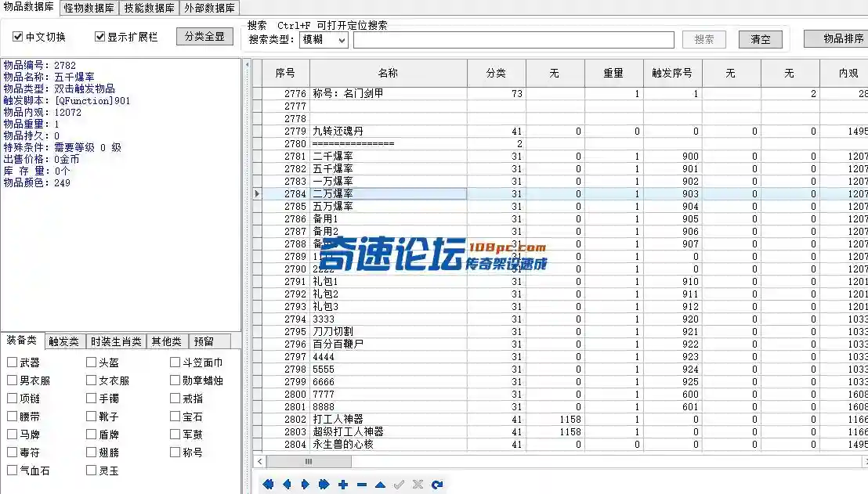Check the 翅膀 checkbox

pos(92,452)
